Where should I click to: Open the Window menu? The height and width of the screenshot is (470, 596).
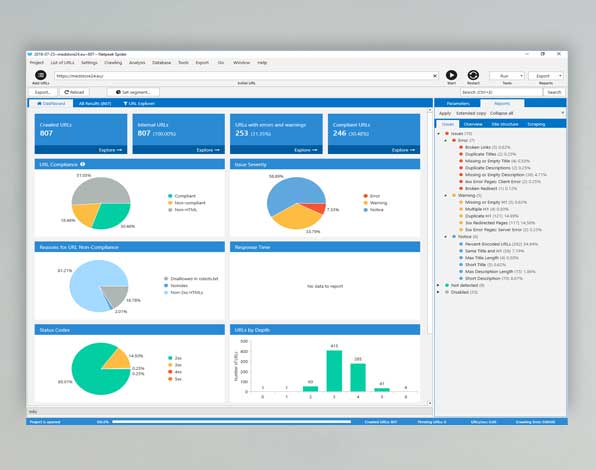(x=241, y=62)
